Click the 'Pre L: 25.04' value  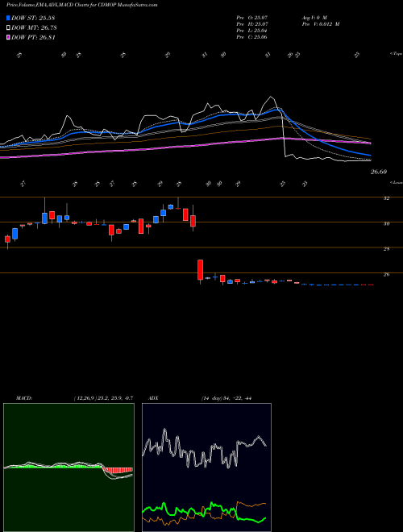point(252,31)
